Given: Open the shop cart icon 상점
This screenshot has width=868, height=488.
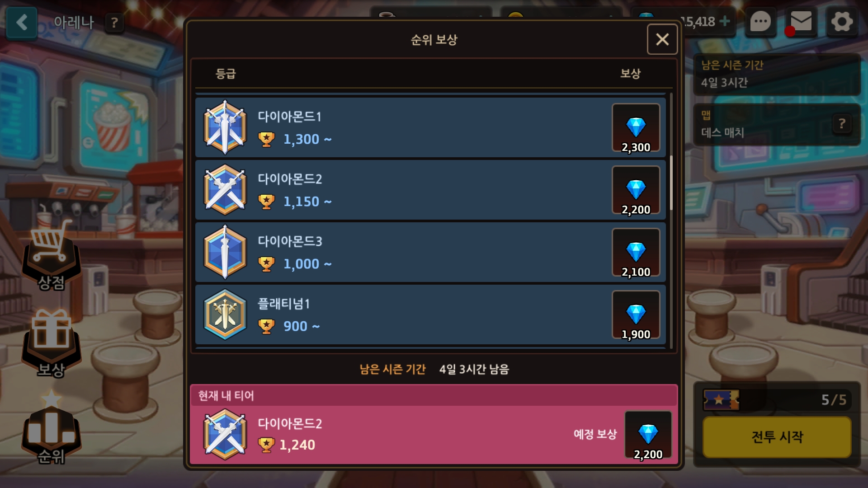Looking at the screenshot, I should tap(51, 256).
